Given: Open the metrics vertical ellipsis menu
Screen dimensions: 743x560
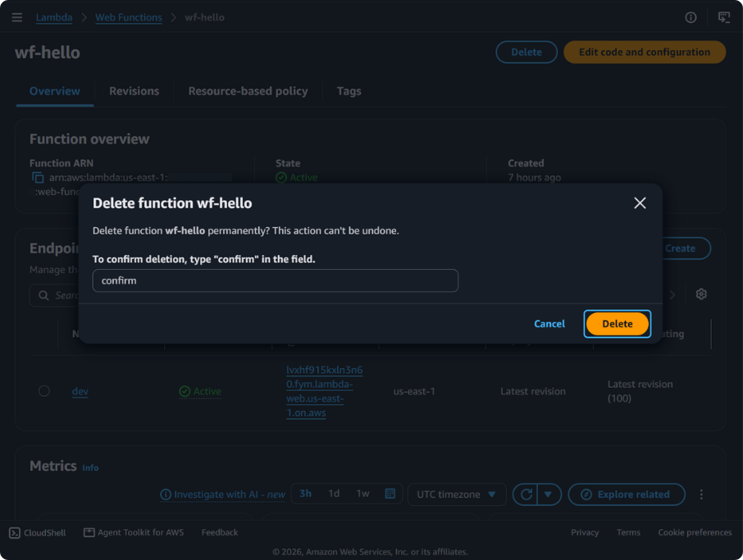Looking at the screenshot, I should click(701, 494).
